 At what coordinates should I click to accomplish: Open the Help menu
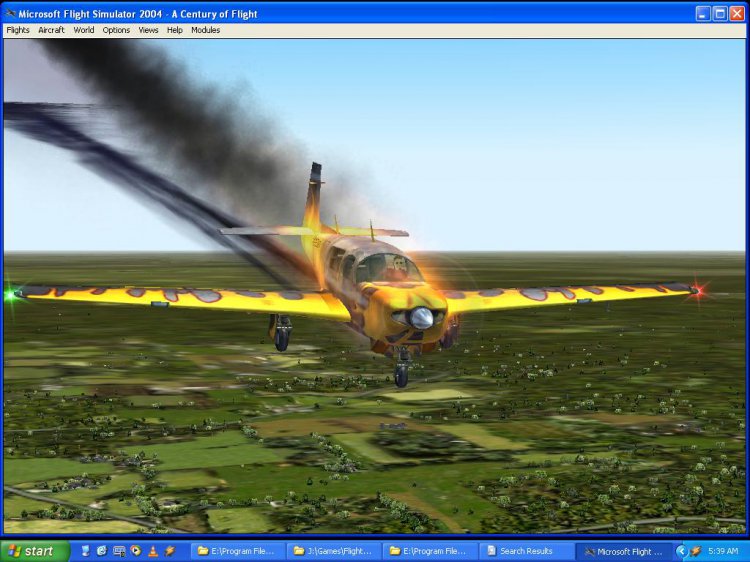175,30
